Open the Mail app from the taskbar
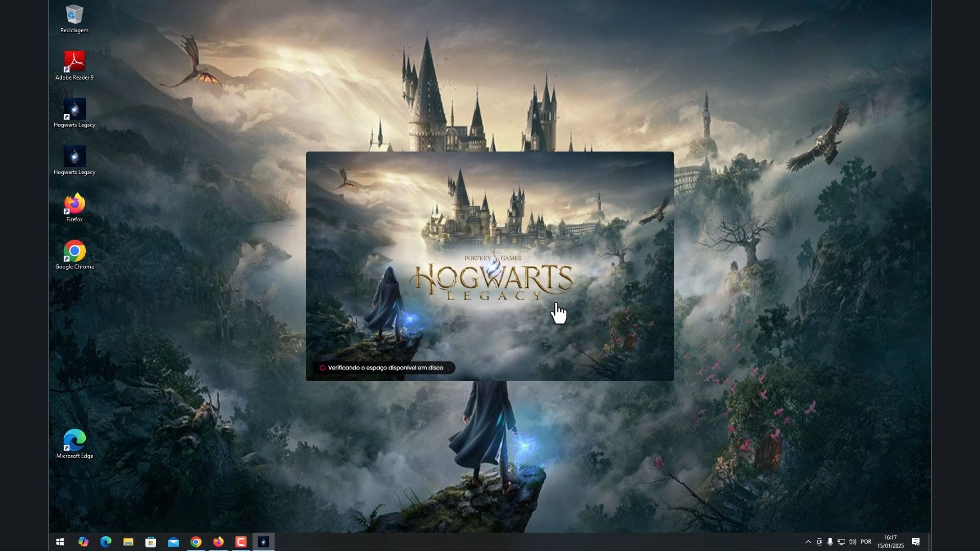The image size is (980, 551). click(x=173, y=542)
